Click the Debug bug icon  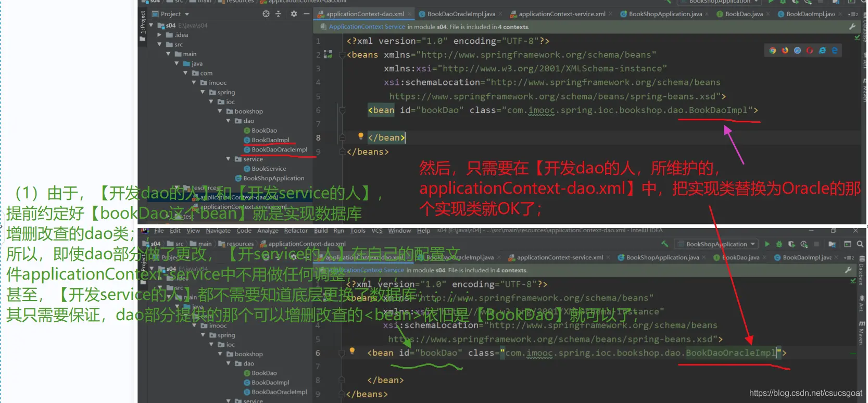pyautogui.click(x=779, y=244)
